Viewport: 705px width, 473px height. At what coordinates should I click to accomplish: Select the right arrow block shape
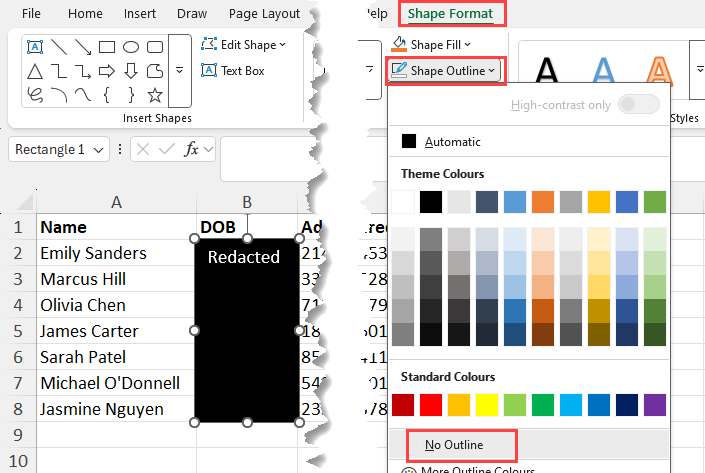107,71
